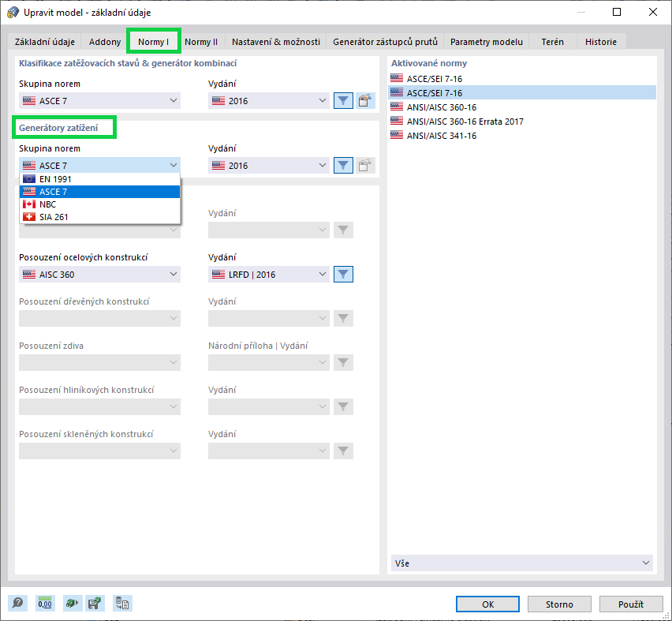Open the Nastavení & možnosti tab
The image size is (672, 621).
276,42
